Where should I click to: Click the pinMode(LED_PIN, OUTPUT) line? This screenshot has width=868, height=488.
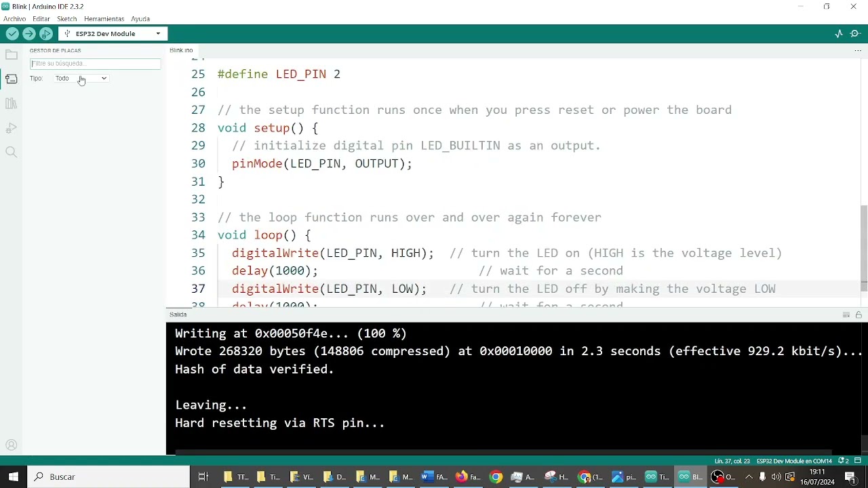click(322, 163)
